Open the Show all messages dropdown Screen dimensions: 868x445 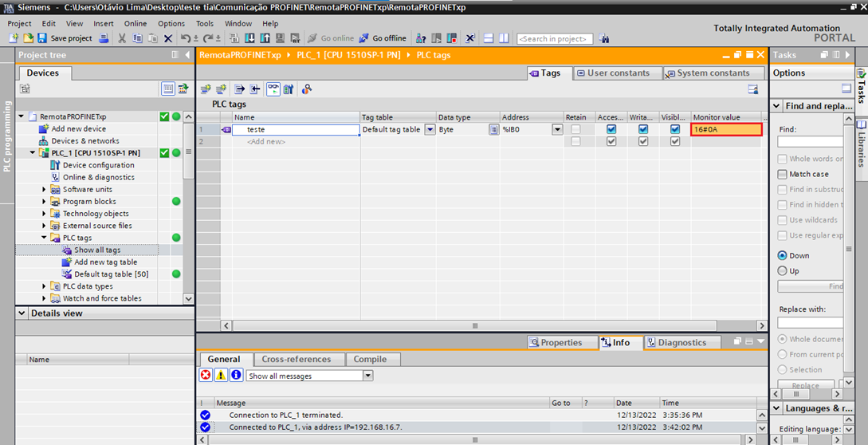coord(367,376)
